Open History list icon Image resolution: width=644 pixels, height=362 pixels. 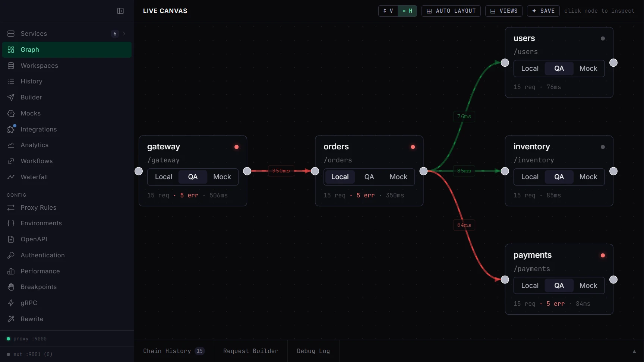pyautogui.click(x=11, y=81)
